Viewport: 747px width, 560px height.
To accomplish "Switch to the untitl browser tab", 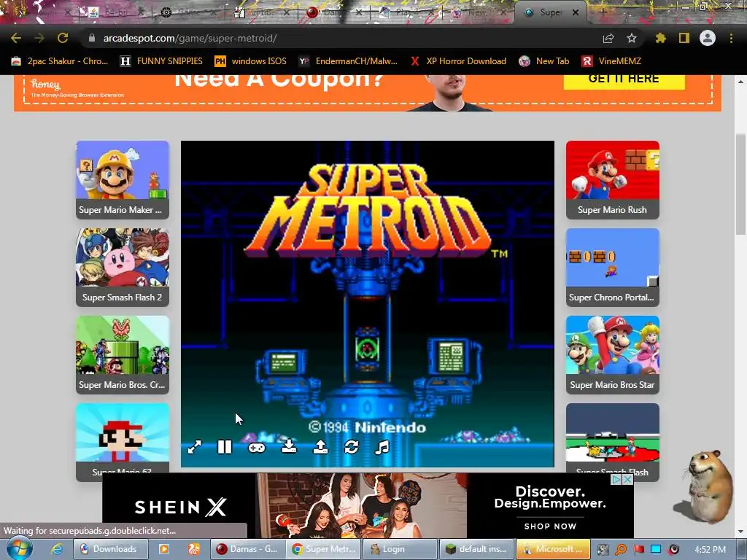I will 260,13.
